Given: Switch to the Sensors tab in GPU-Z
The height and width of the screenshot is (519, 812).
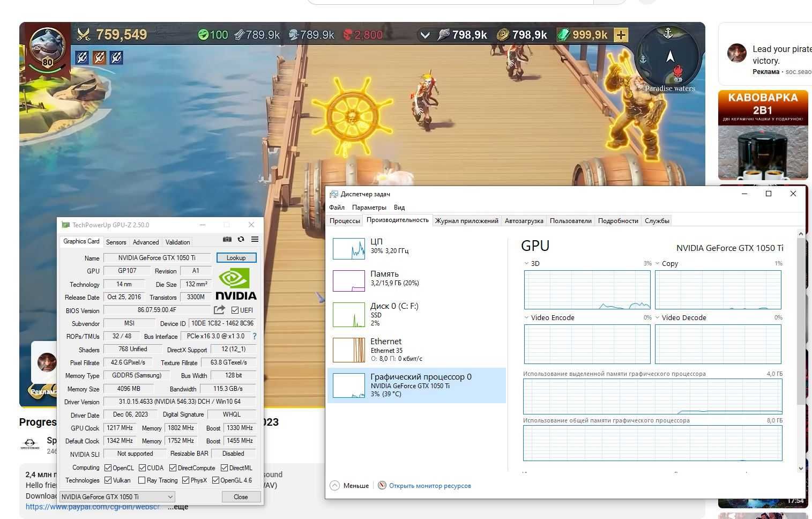Looking at the screenshot, I should 116,242.
